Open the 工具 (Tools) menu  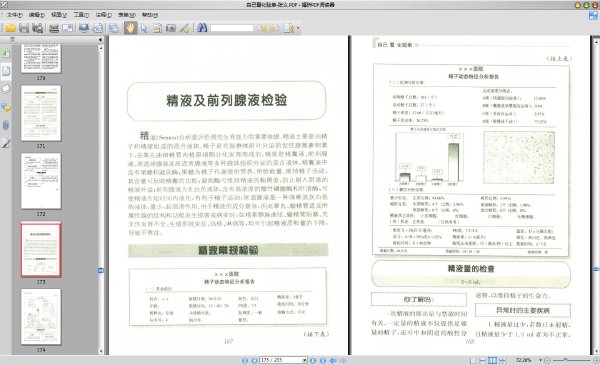pyautogui.click(x=81, y=15)
